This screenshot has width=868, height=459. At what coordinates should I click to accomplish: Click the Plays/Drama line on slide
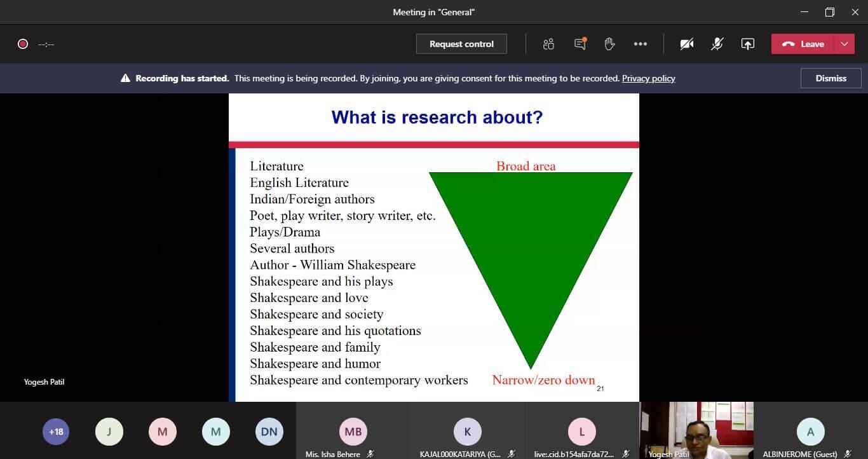click(285, 232)
